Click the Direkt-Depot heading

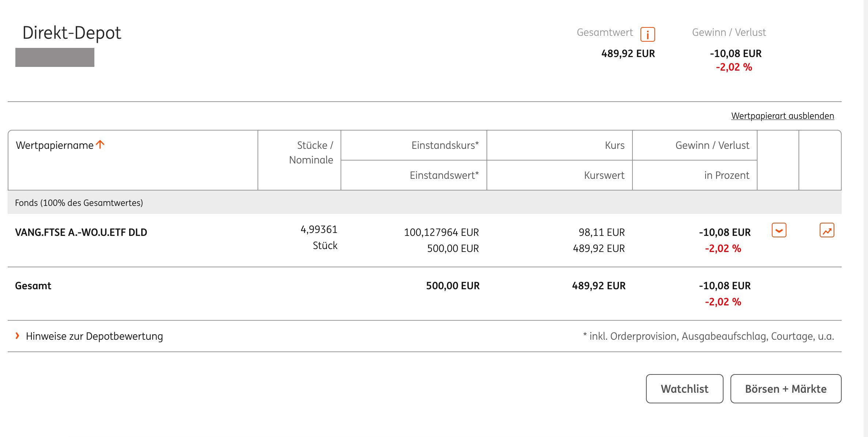(x=72, y=33)
